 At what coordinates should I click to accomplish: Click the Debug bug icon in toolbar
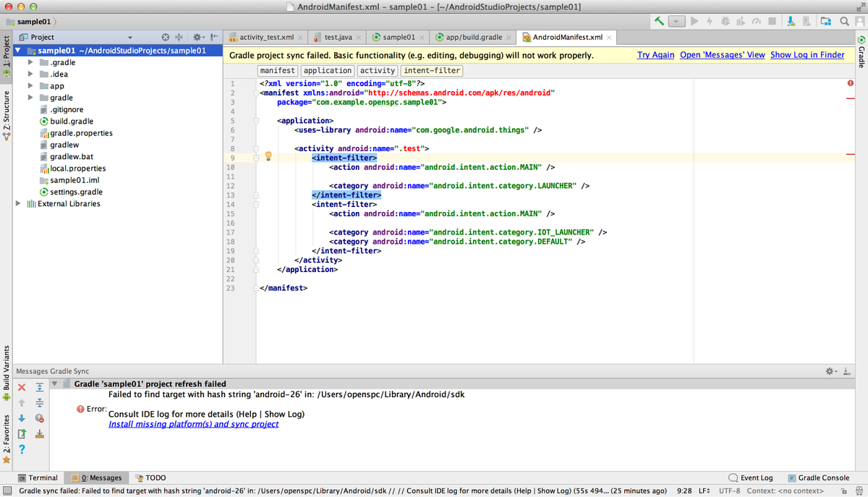click(725, 21)
